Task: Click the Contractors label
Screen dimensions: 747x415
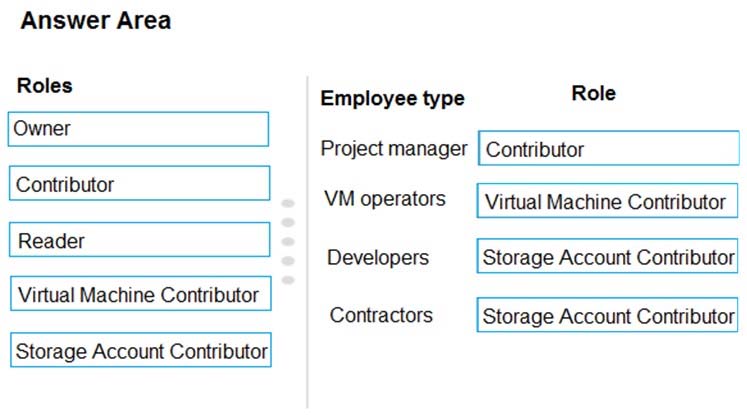Action: click(381, 315)
